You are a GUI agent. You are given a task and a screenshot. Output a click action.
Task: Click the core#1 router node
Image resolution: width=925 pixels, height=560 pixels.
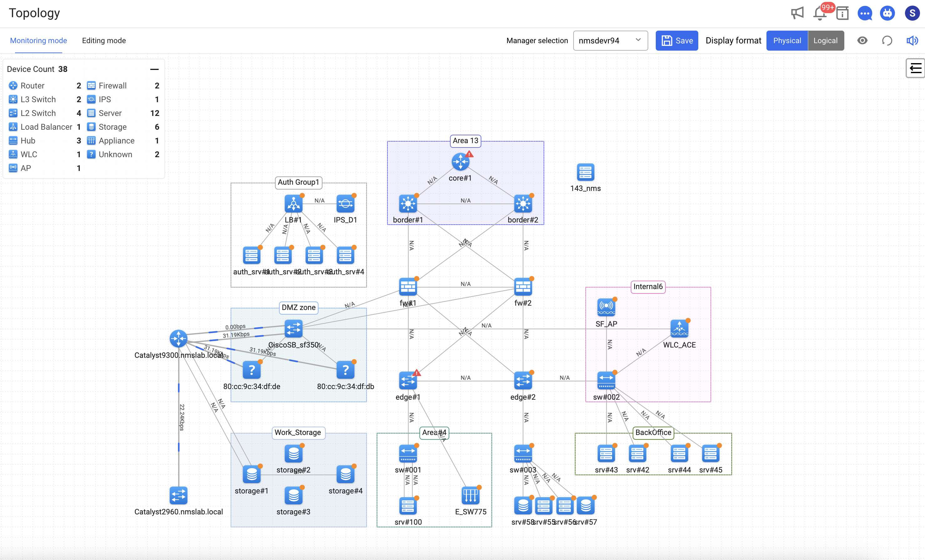(x=460, y=162)
